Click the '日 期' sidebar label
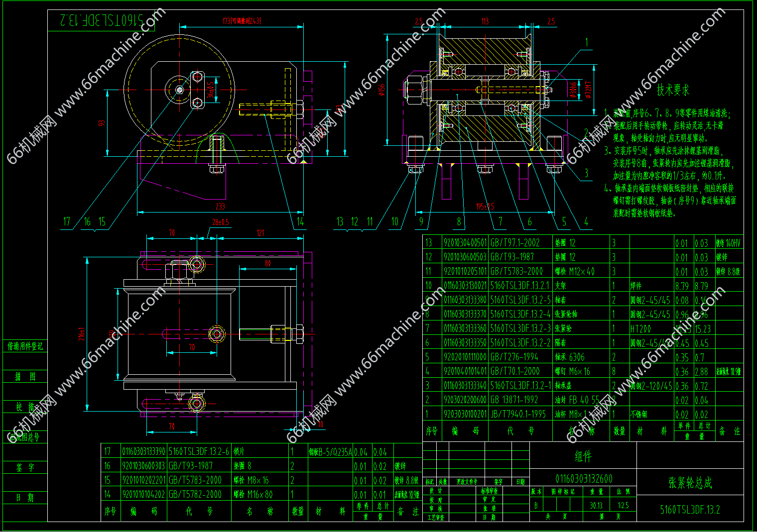Viewport: 757px width, 532px height. point(25,498)
